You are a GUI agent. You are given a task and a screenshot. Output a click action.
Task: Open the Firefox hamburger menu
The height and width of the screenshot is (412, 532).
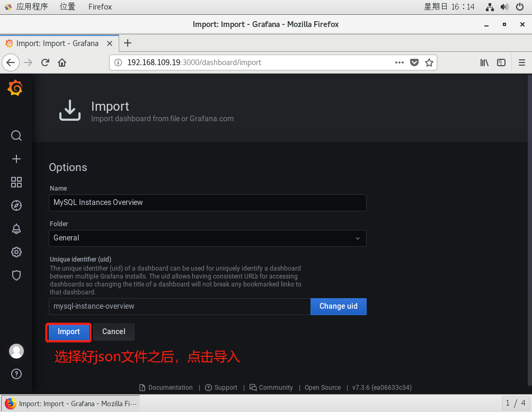(x=522, y=62)
